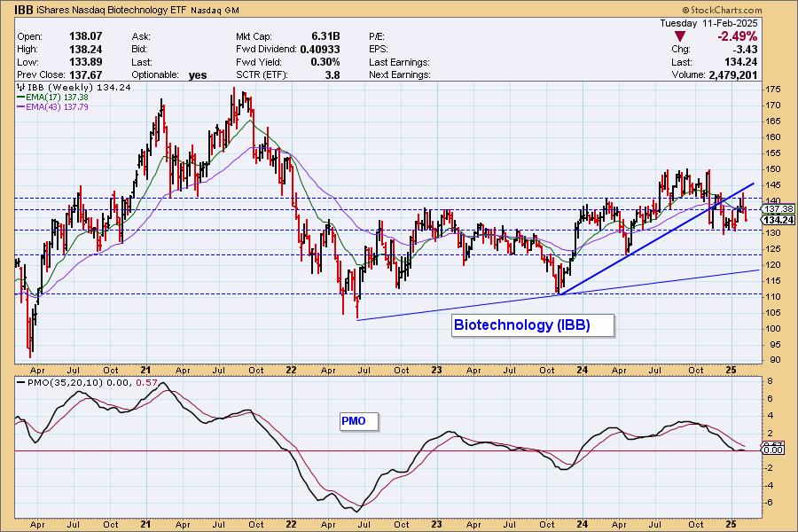Screen dimensions: 798x532
Task: Click the Fwd Yield value 0.30%
Action: coord(325,62)
